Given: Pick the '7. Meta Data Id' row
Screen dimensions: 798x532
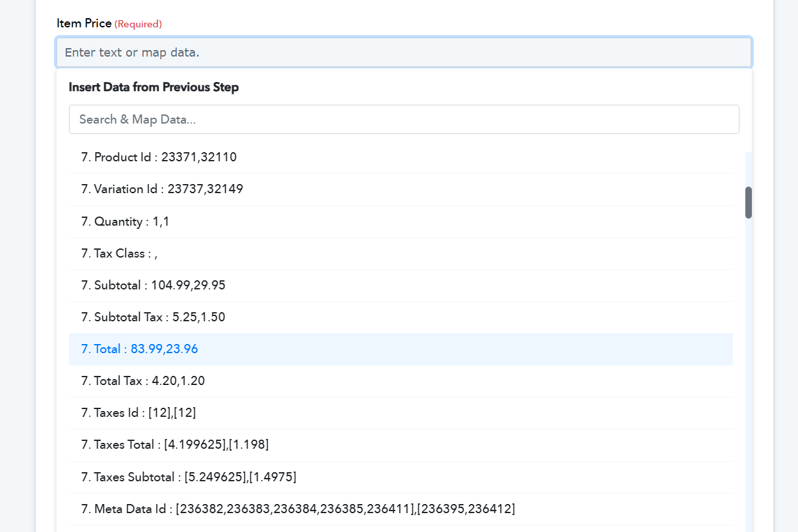Looking at the screenshot, I should tap(401, 509).
